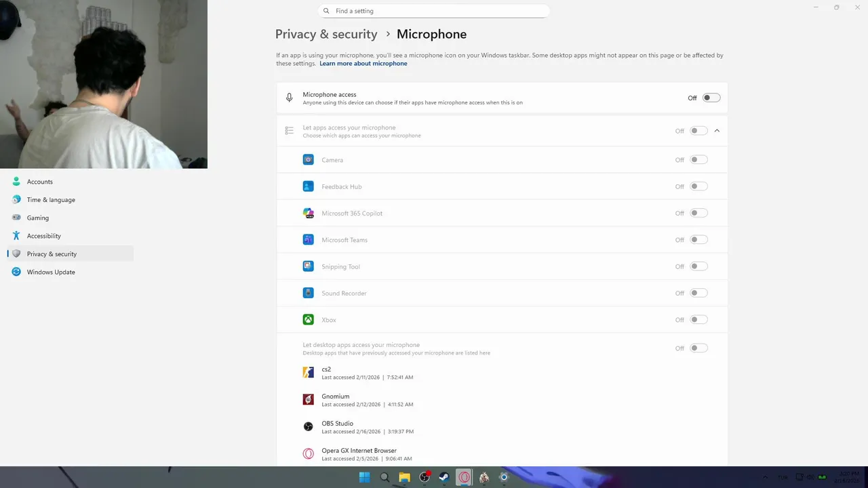Open OBS Studio from the taskbar
This screenshot has height=488, width=868.
coord(425,477)
